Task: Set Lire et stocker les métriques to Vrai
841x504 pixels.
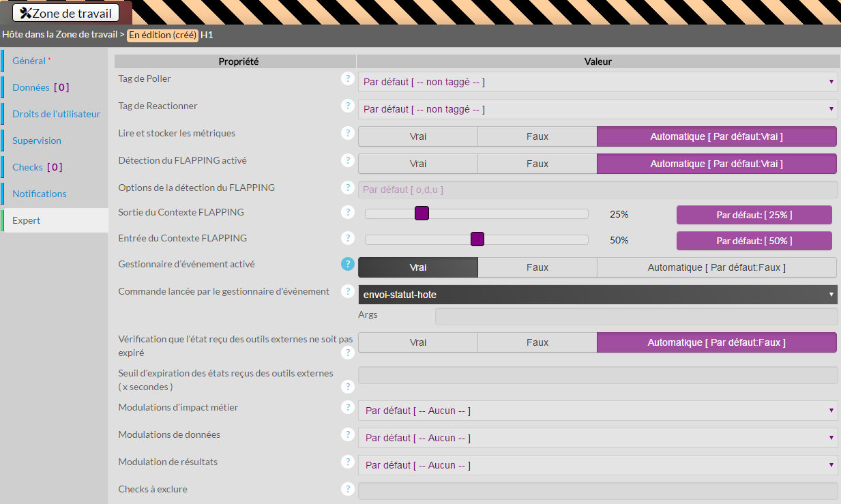Action: [417, 136]
